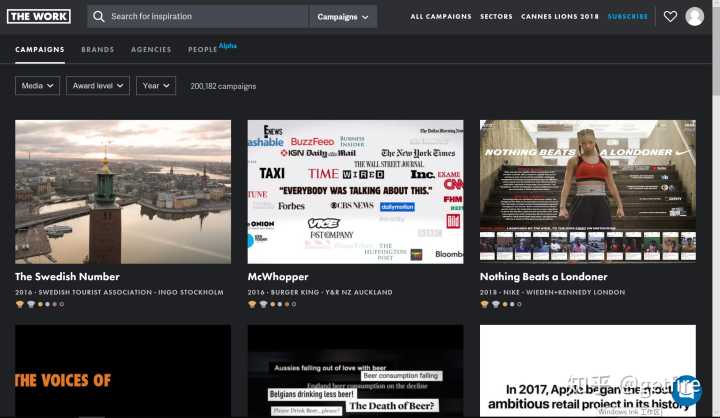
Task: Click the trophy award icon under Nothing Beats a Londoner
Action: point(484,304)
